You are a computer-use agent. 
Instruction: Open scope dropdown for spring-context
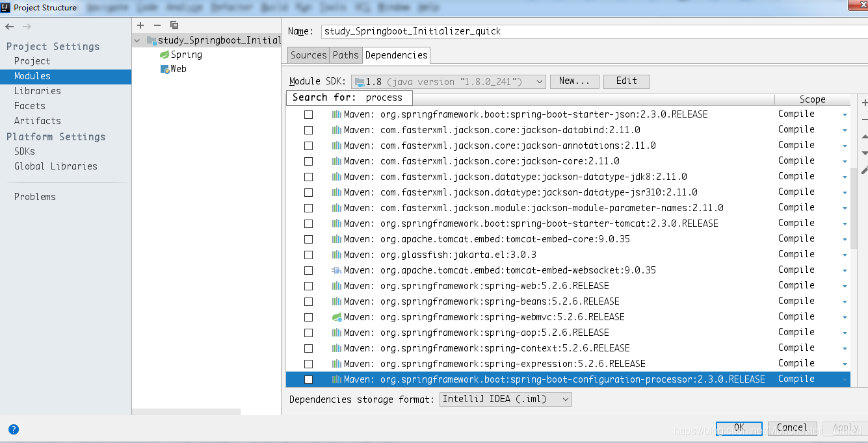coord(845,349)
